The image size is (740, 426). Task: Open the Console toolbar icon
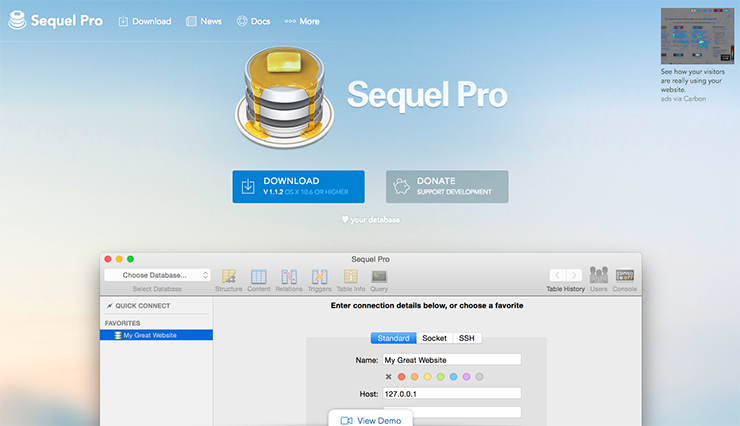coord(624,280)
